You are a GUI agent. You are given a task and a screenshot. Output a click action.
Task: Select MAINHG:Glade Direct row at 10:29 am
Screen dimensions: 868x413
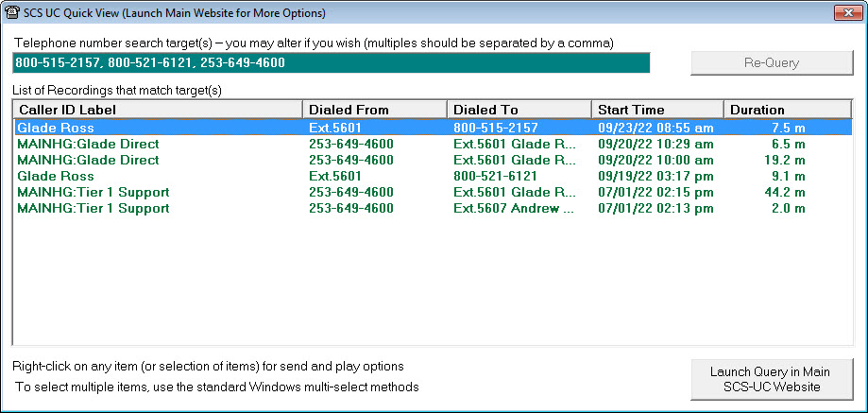click(x=433, y=144)
